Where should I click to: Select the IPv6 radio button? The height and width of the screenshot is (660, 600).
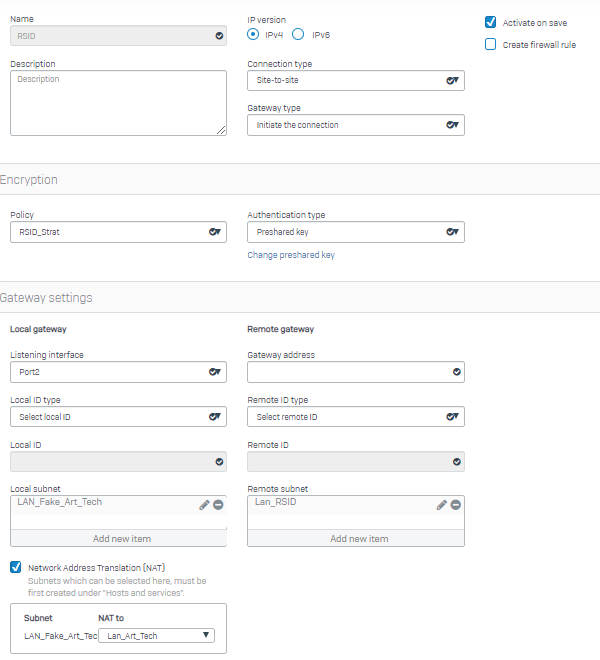coord(298,34)
